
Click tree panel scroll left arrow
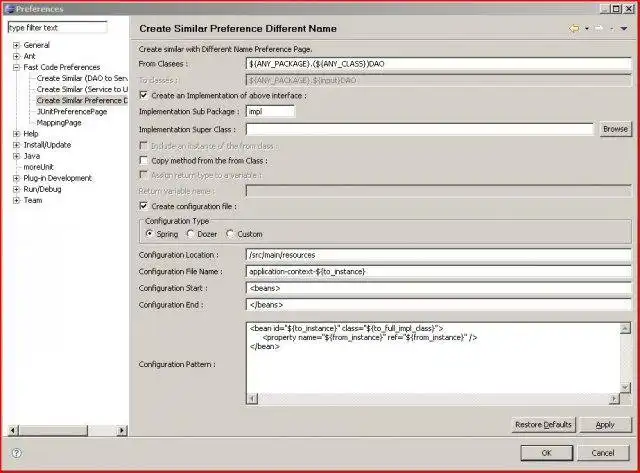point(13,430)
